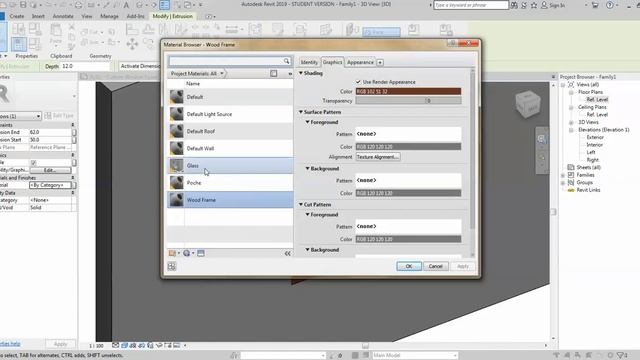Toggle the library panel icon beside Project Materials
640x360 pixels.
click(x=273, y=73)
